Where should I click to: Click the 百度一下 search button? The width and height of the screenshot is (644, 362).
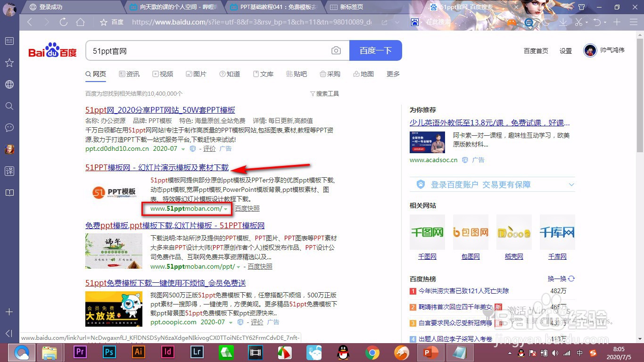[376, 50]
